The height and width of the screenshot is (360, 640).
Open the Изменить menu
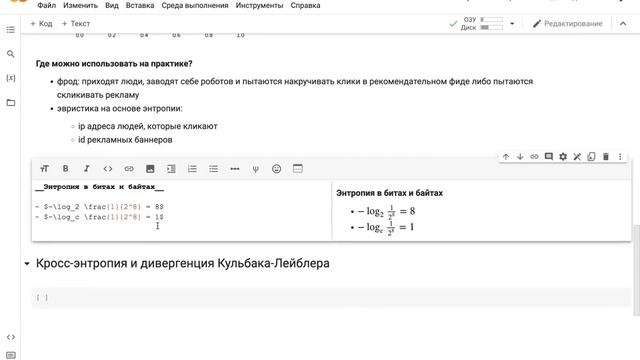80,5
